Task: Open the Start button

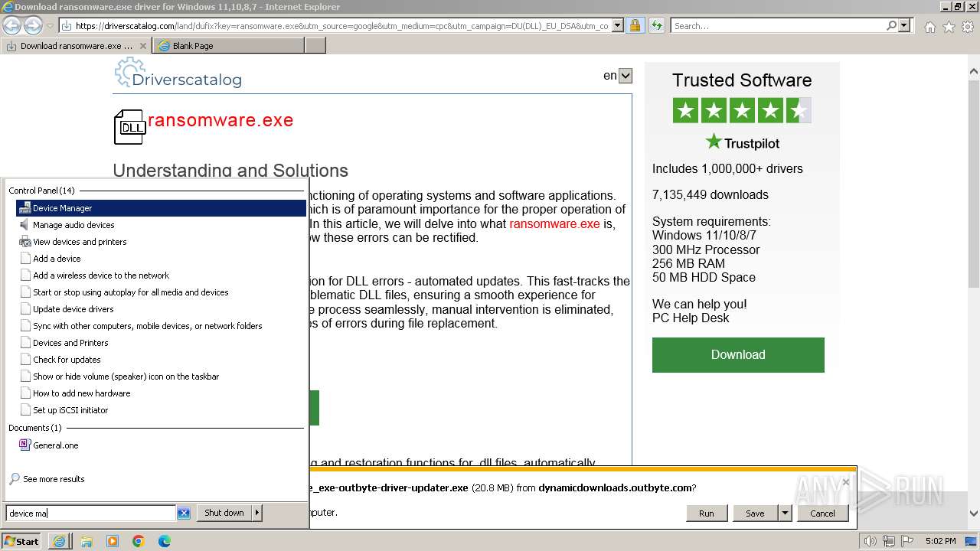Action: (x=21, y=541)
